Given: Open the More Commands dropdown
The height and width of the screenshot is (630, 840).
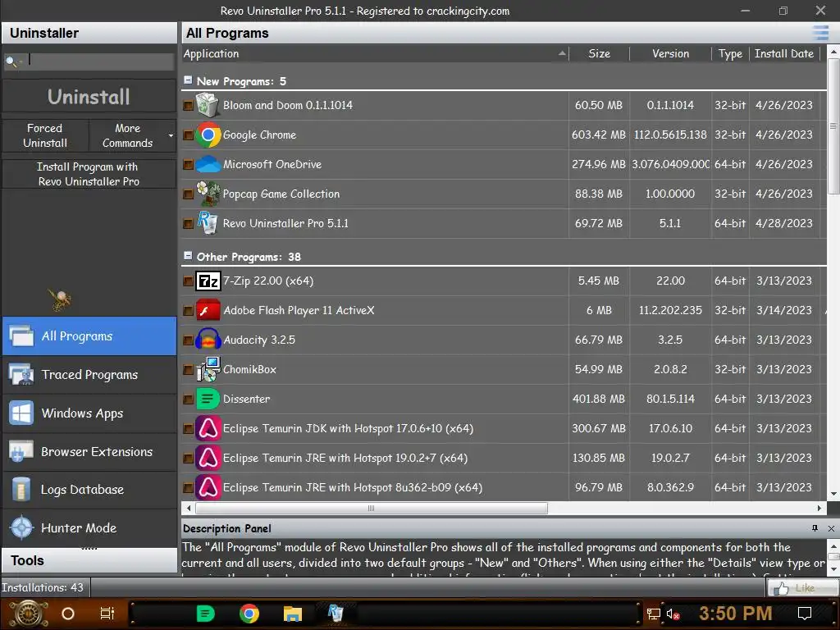Looking at the screenshot, I should pyautogui.click(x=132, y=135).
